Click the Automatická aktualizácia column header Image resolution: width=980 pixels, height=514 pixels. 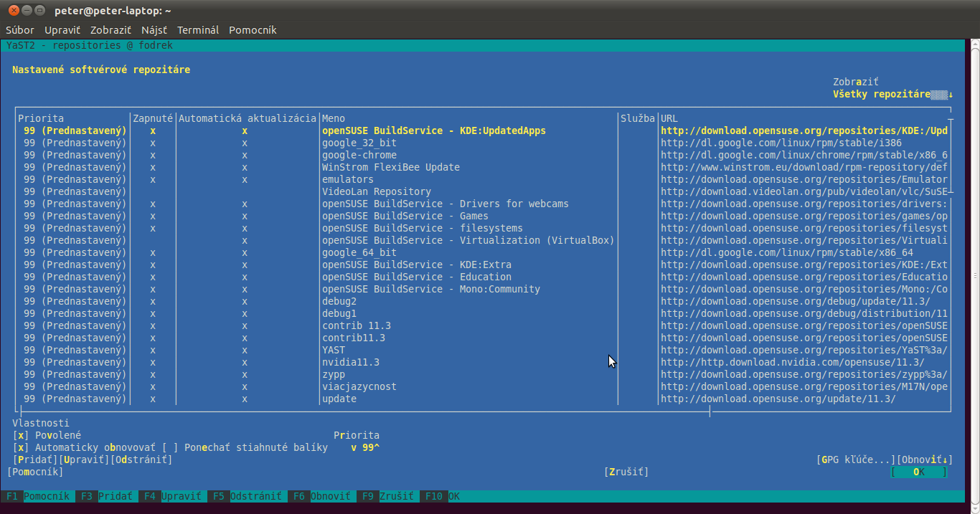248,118
